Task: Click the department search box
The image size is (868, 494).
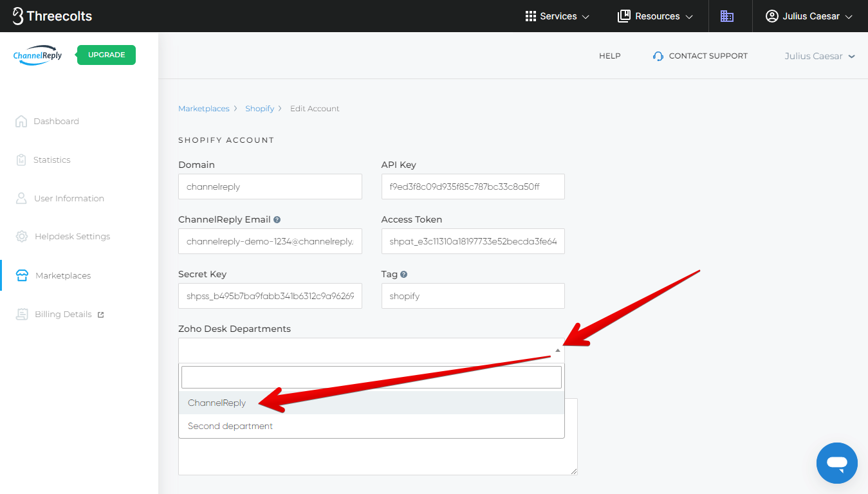Action: click(x=371, y=378)
